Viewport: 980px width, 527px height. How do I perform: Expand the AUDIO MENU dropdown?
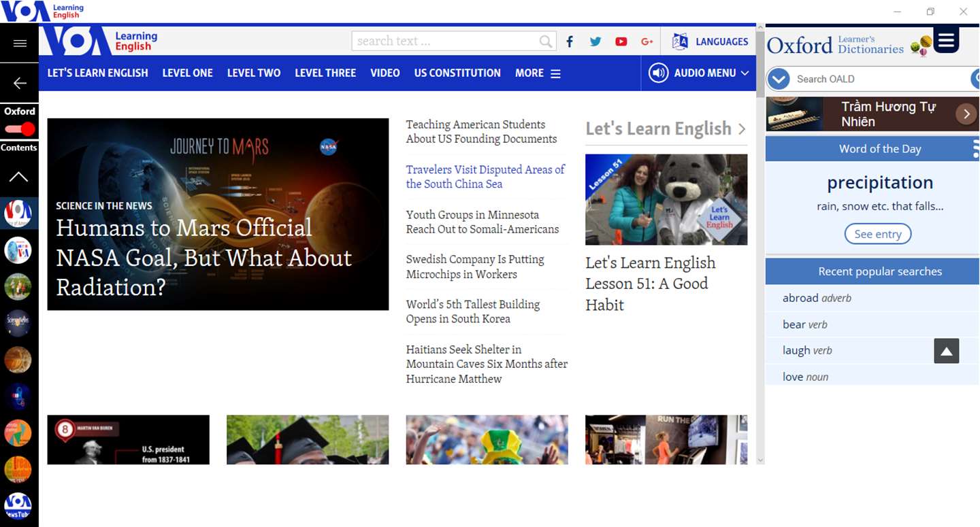coord(698,73)
